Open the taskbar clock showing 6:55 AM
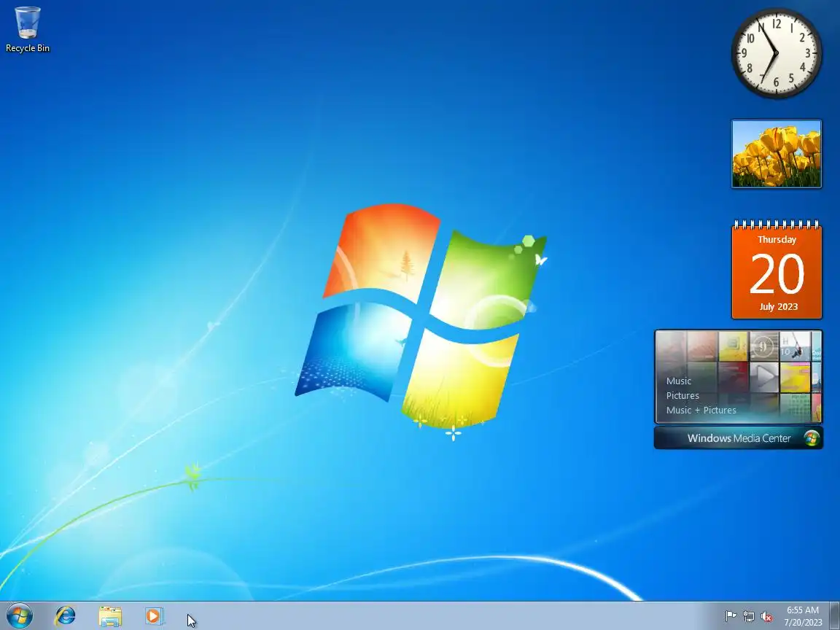This screenshot has height=630, width=840. pos(803,616)
